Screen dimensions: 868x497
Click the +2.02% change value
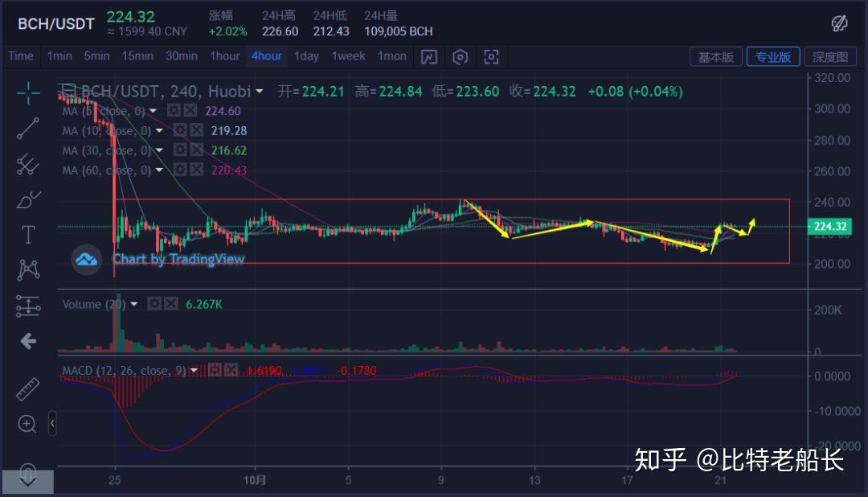point(227,31)
